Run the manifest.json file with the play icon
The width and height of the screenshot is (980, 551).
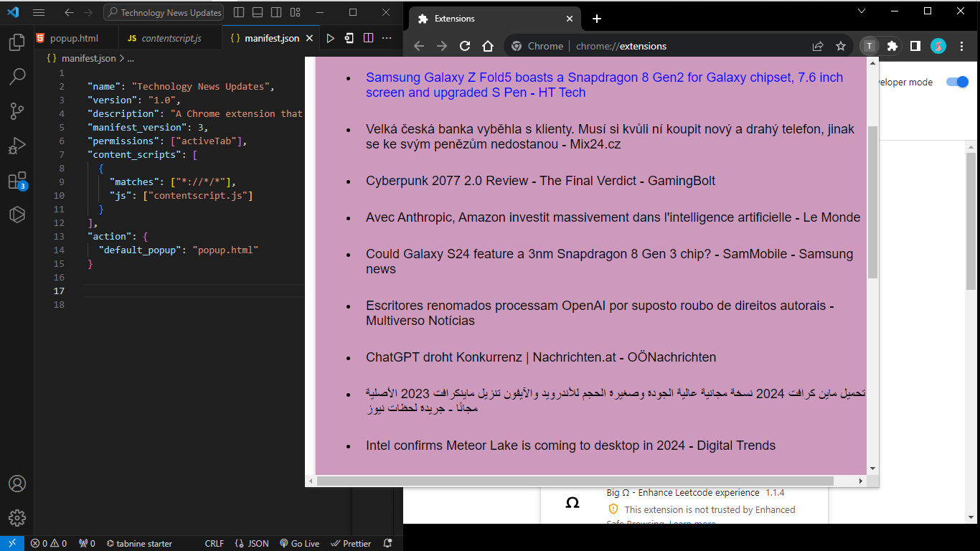(330, 38)
